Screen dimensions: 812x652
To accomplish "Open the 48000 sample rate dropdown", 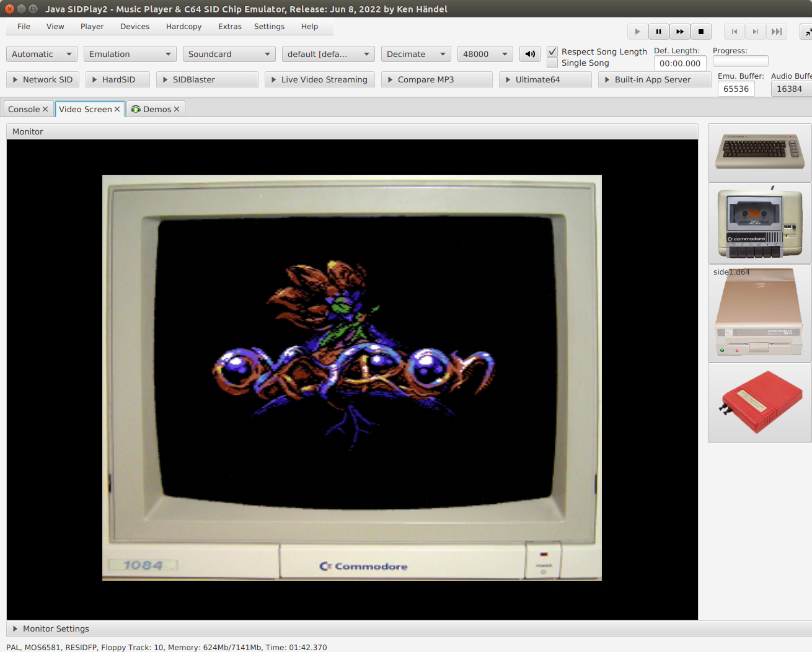I will click(485, 54).
